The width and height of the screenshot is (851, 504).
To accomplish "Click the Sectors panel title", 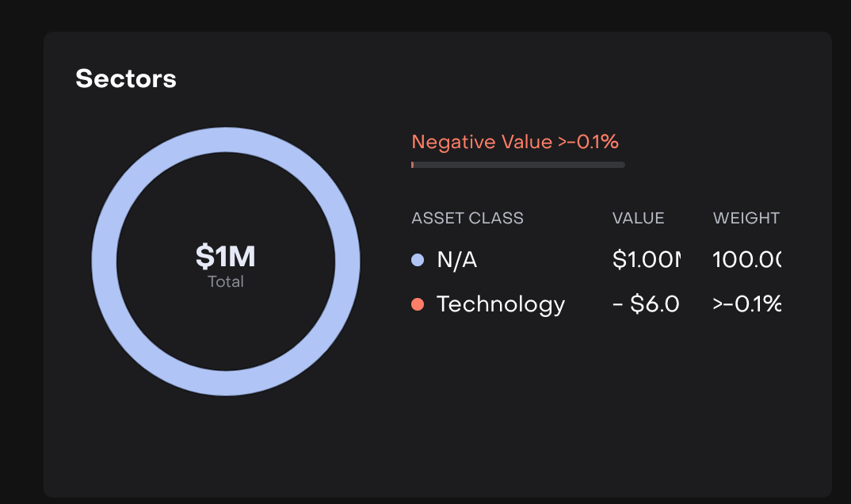I will (126, 78).
